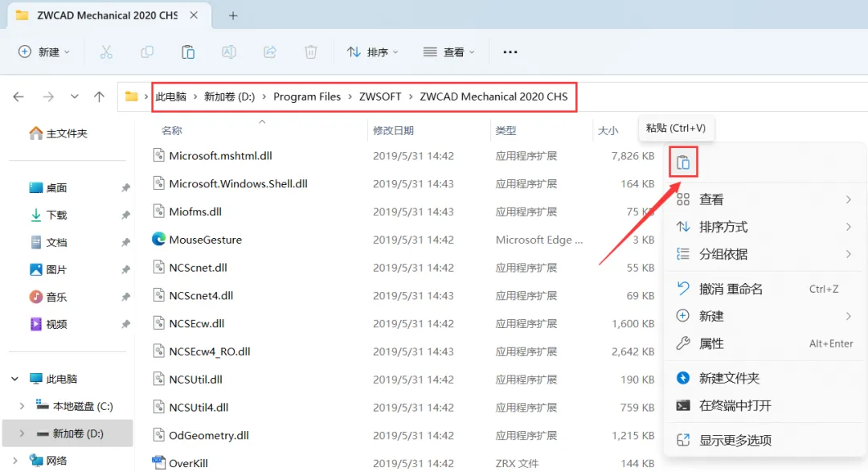The height and width of the screenshot is (472, 868).
Task: Add a new tab with plus button
Action: [233, 15]
